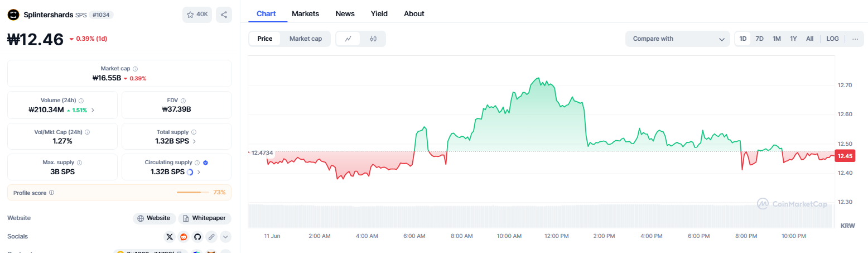This screenshot has height=253, width=868.
Task: Click the 12.45 current price tag
Action: tap(845, 156)
